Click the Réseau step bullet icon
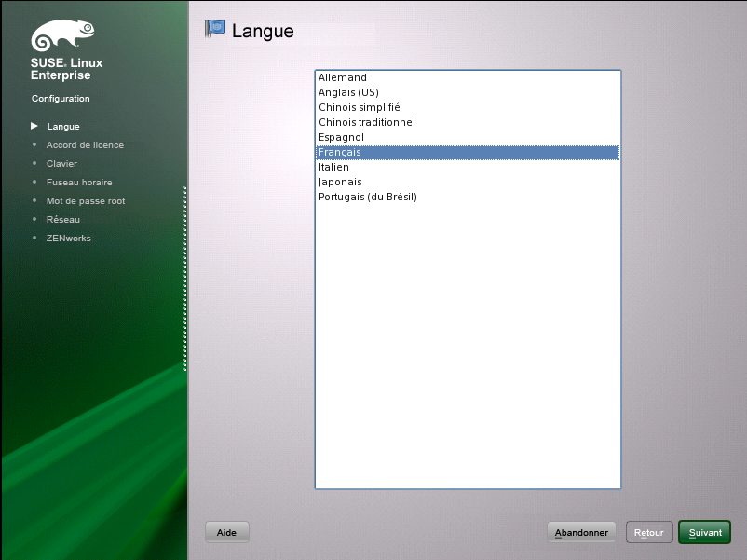This screenshot has height=560, width=747. pos(35,219)
